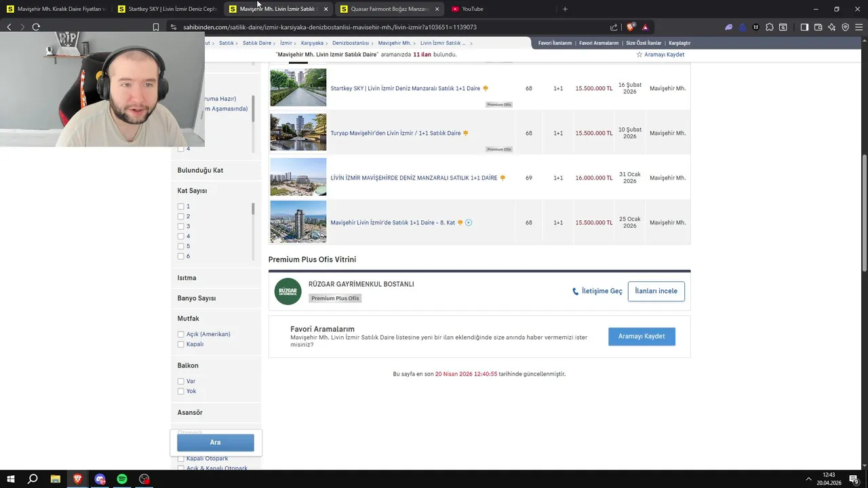Expand the Isıtma filter section
868x488 pixels.
click(216, 278)
